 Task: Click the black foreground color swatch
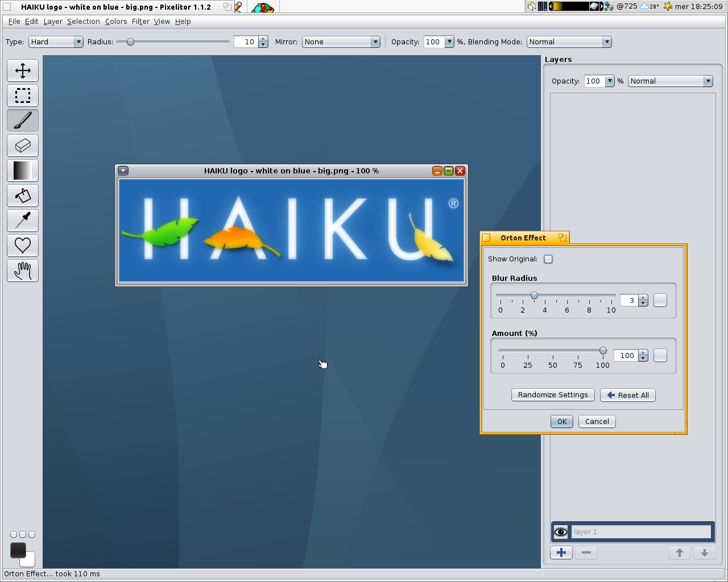point(18,550)
